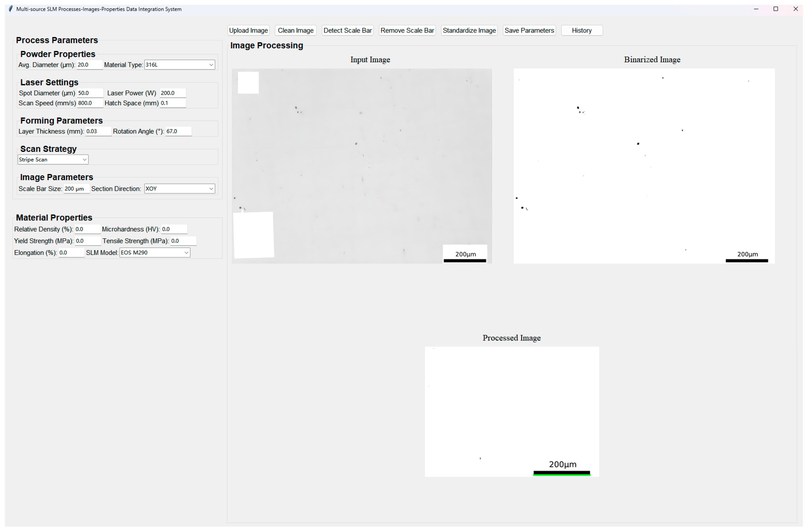Open the History window
Image resolution: width=809 pixels, height=532 pixels.
click(581, 31)
